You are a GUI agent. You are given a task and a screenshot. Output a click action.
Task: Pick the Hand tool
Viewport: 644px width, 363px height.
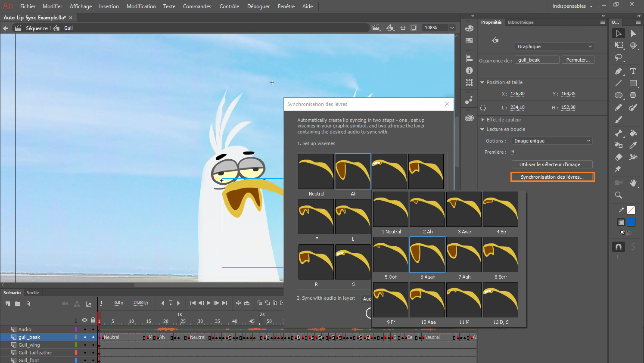click(x=633, y=183)
